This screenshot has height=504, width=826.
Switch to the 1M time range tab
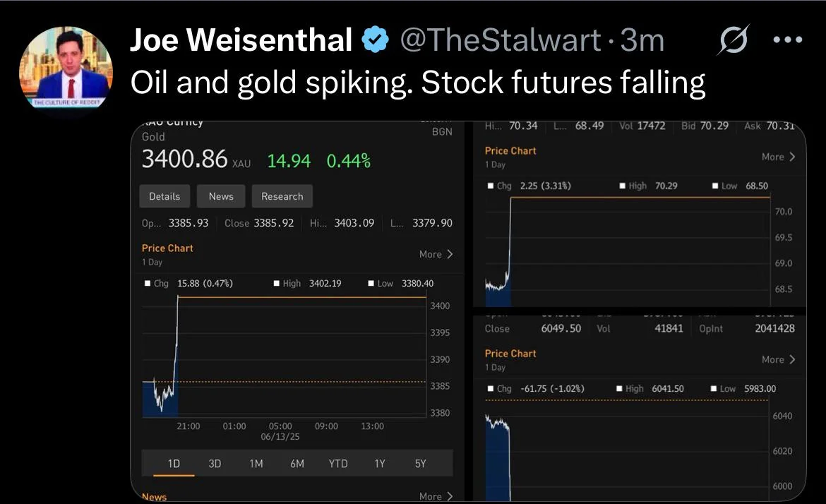[x=256, y=464]
